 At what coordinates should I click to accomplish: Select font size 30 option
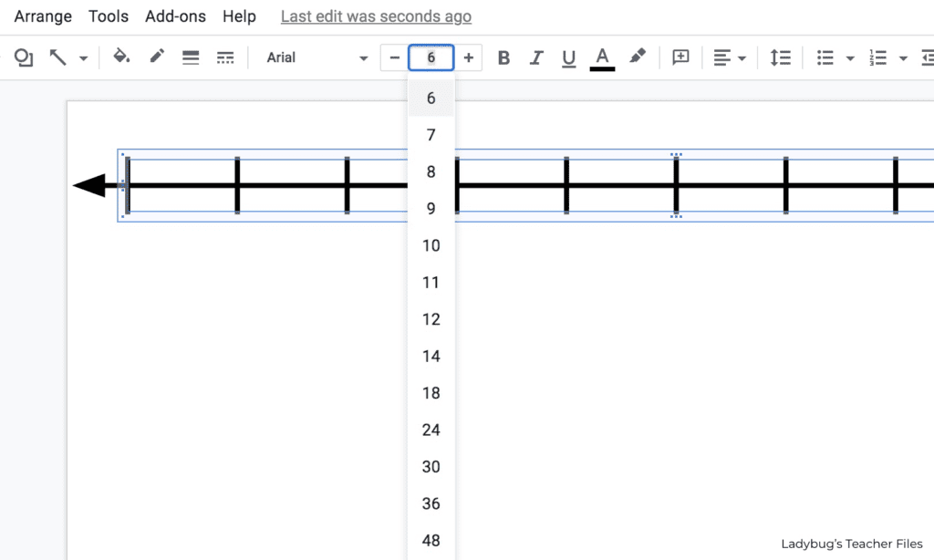(x=431, y=467)
